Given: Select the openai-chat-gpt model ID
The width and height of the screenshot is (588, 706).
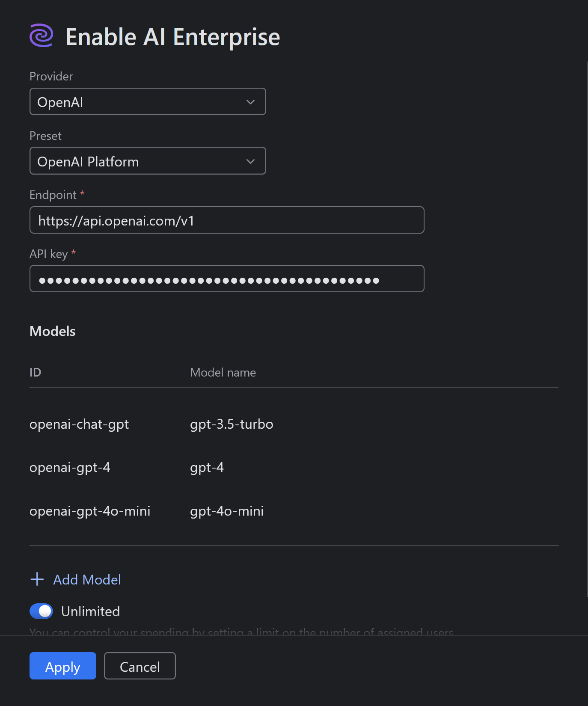Looking at the screenshot, I should point(79,424).
